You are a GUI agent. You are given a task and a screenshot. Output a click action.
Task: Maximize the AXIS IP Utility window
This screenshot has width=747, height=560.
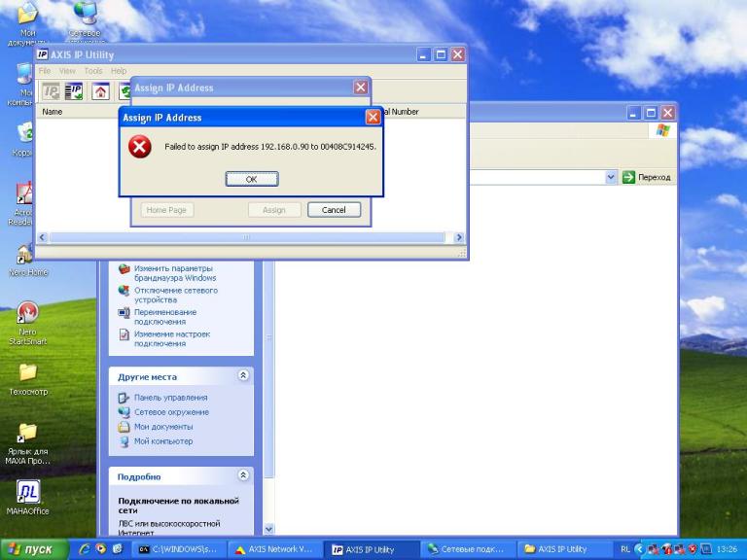point(441,54)
